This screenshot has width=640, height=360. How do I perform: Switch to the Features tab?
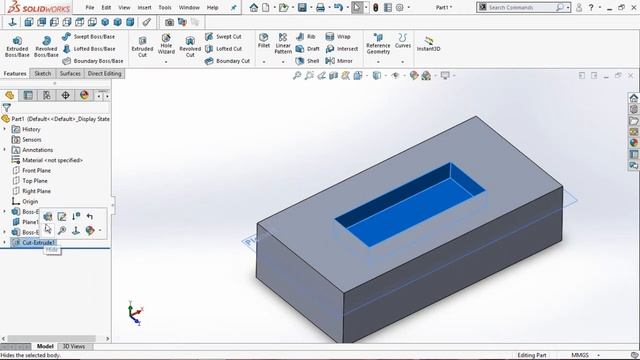[x=15, y=74]
